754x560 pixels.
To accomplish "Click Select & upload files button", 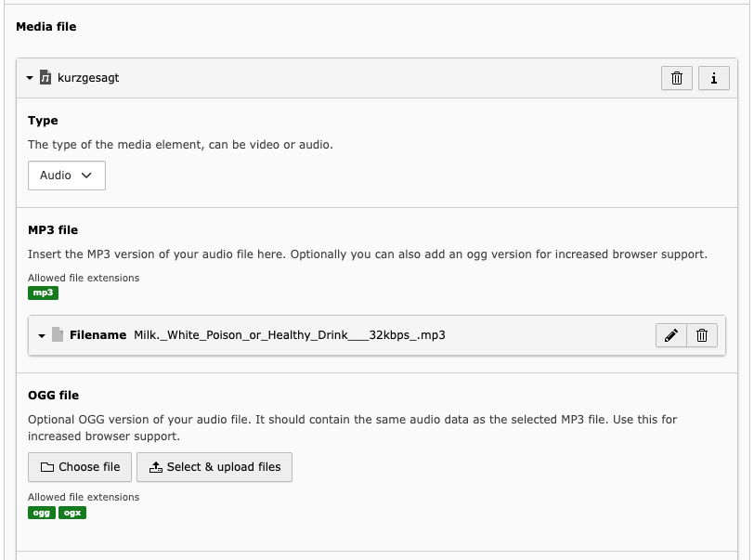I will pyautogui.click(x=214, y=466).
